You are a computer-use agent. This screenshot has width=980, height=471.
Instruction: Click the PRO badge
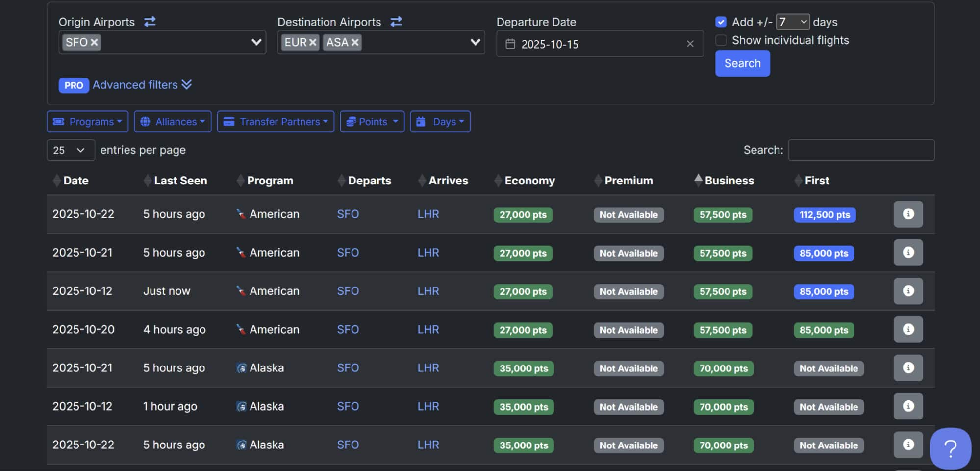(x=73, y=85)
